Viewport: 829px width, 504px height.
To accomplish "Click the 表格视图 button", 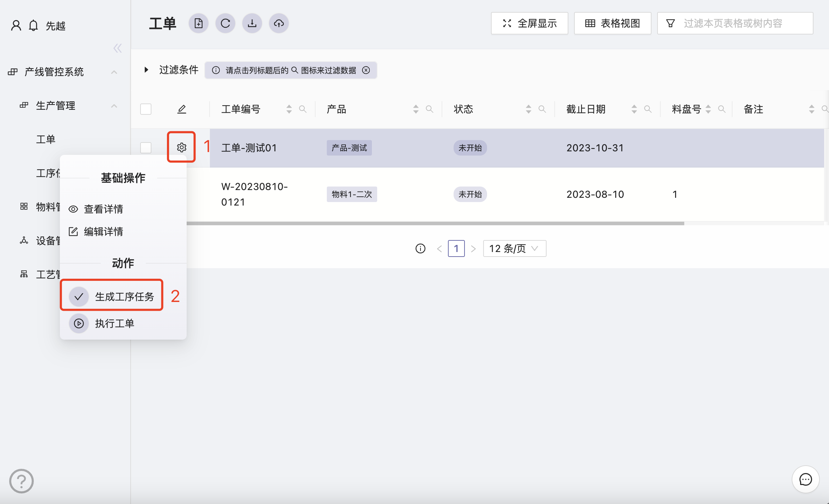I will pos(613,24).
